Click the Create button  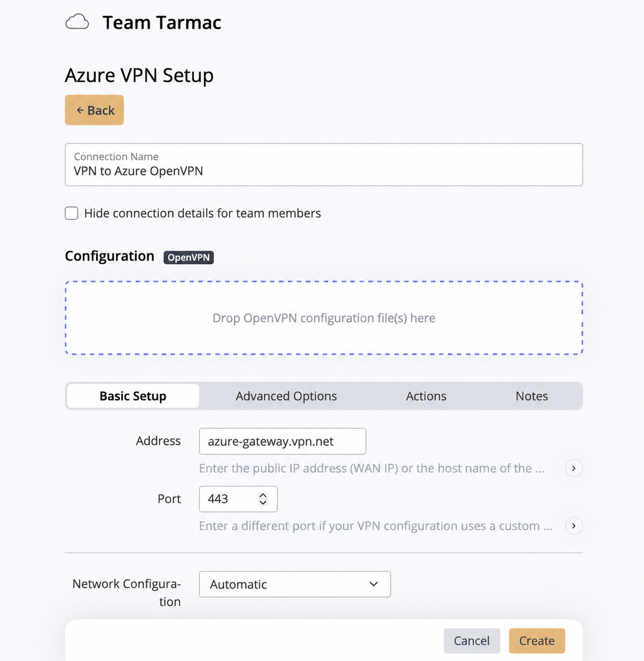pos(537,641)
